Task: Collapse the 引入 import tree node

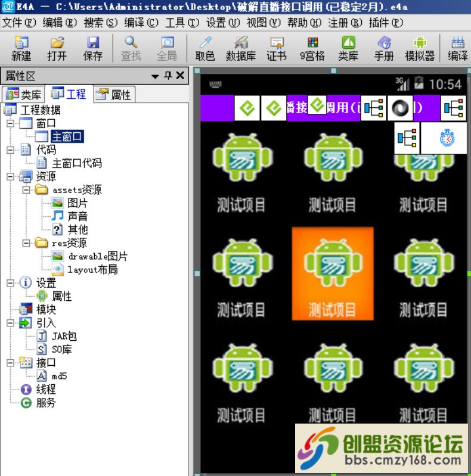Action: 10,323
